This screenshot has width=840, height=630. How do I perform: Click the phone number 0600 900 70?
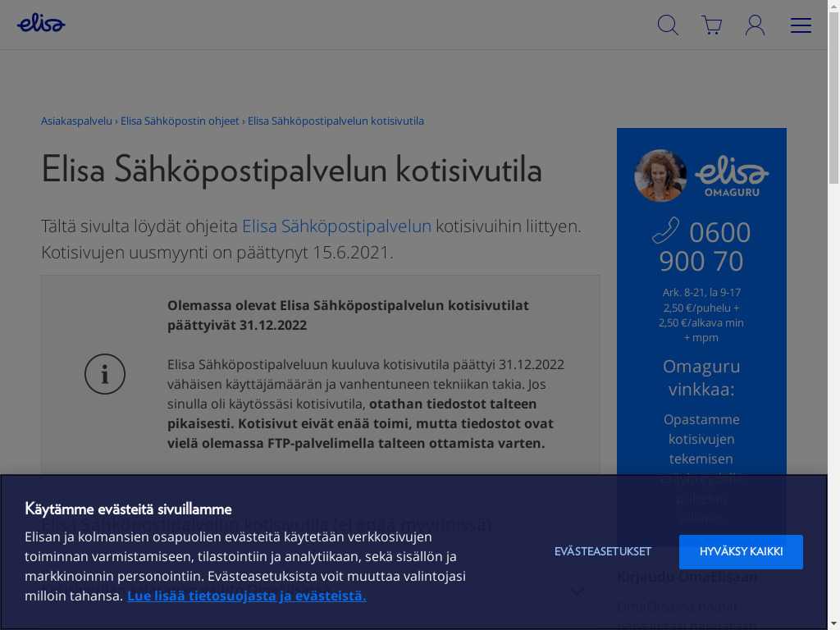705,247
